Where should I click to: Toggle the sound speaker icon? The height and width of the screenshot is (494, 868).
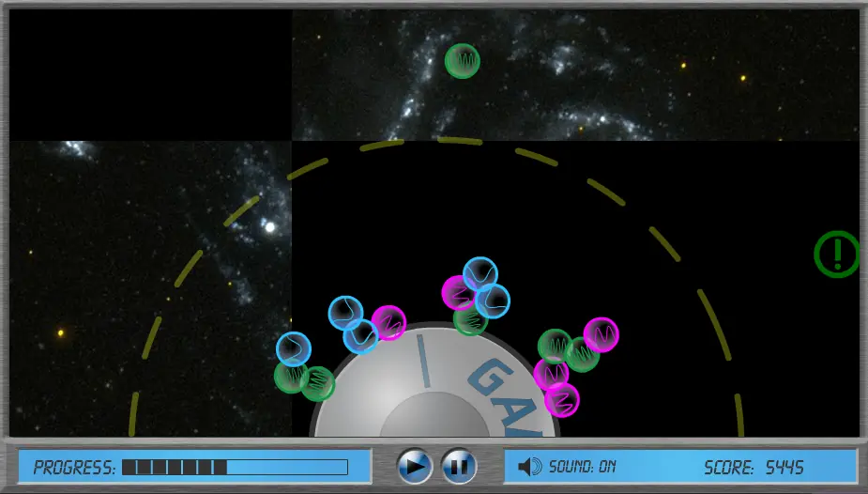click(530, 467)
